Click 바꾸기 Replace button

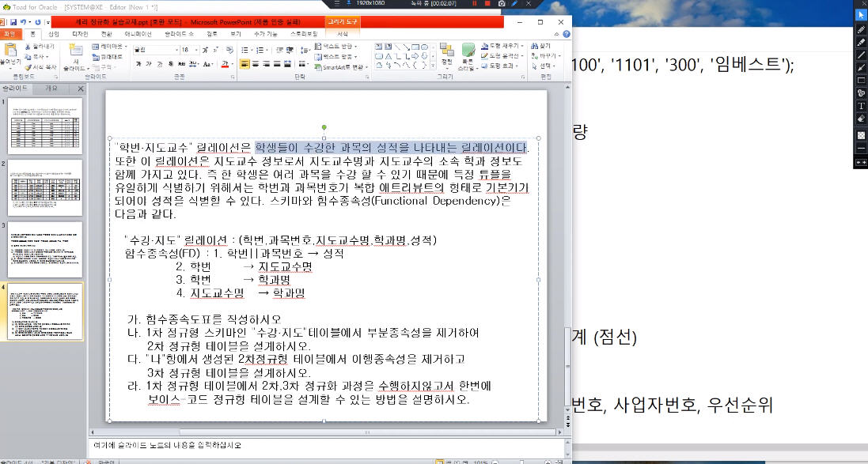(544, 56)
